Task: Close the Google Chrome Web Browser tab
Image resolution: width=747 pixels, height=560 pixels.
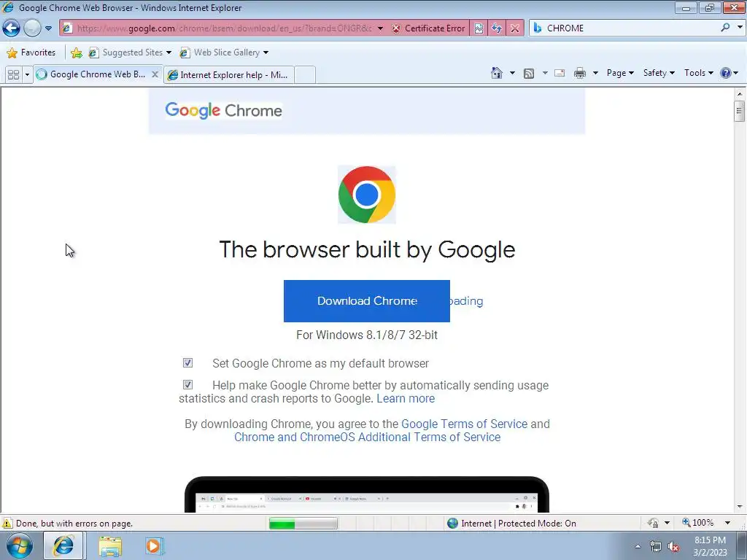Action: 155,74
